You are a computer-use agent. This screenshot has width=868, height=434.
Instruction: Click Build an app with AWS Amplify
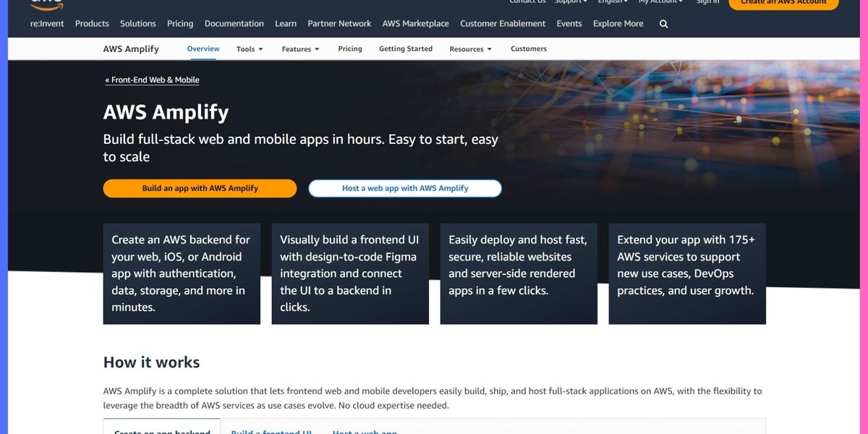click(200, 187)
